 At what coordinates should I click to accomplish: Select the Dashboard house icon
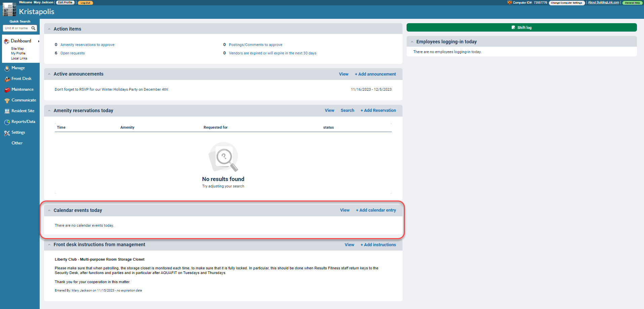click(x=6, y=41)
